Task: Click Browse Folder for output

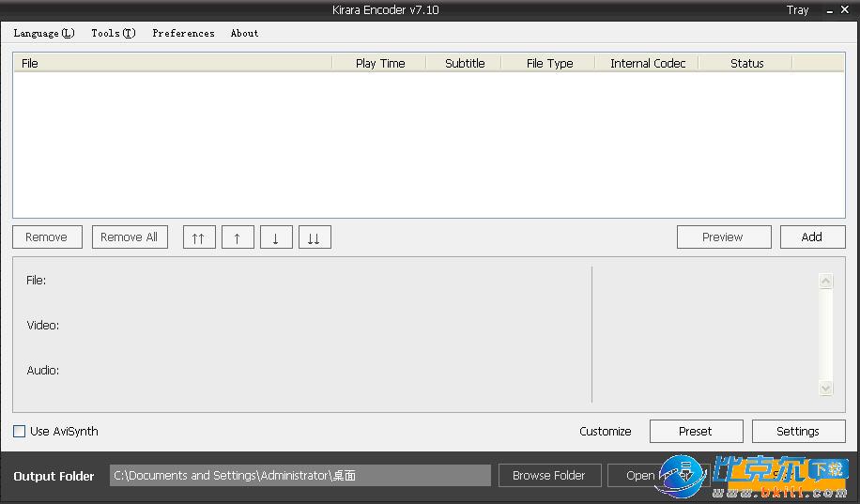Action: click(x=549, y=476)
